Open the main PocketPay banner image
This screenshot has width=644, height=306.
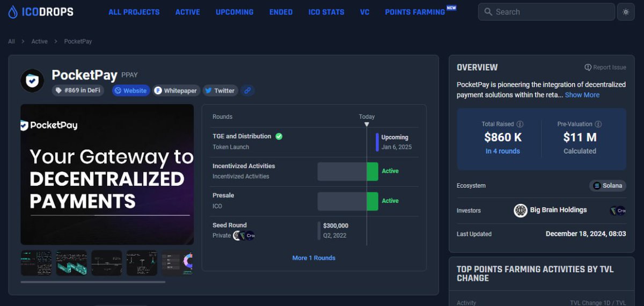tap(107, 174)
